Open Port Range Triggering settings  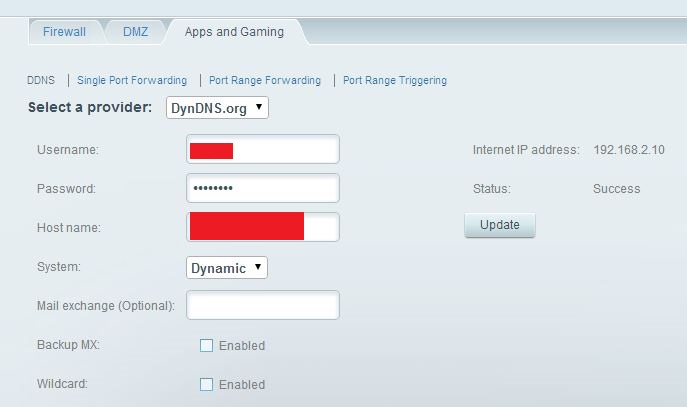(395, 80)
